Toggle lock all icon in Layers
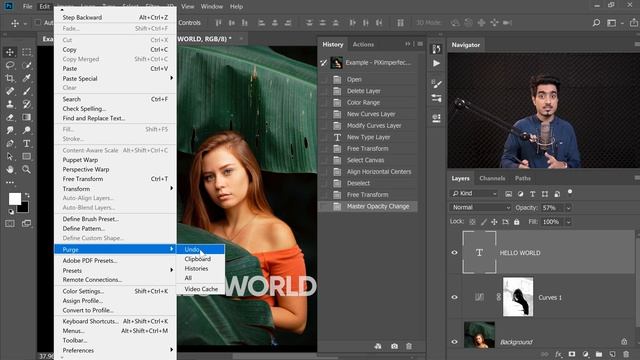This screenshot has width=640, height=360. tap(517, 222)
